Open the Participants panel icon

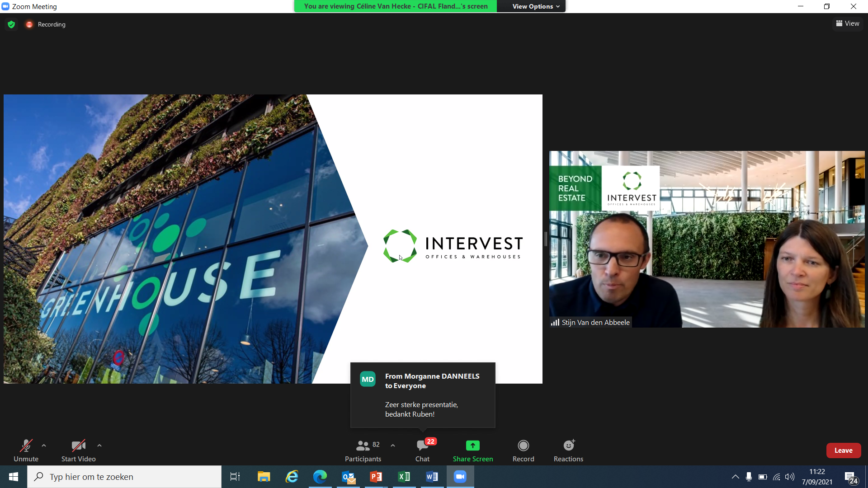363,446
